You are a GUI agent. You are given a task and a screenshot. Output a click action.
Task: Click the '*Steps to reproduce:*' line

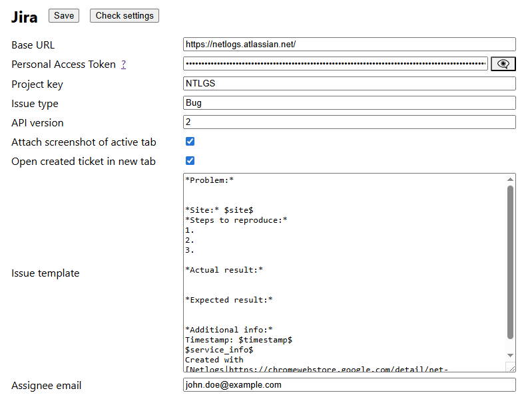click(x=236, y=220)
